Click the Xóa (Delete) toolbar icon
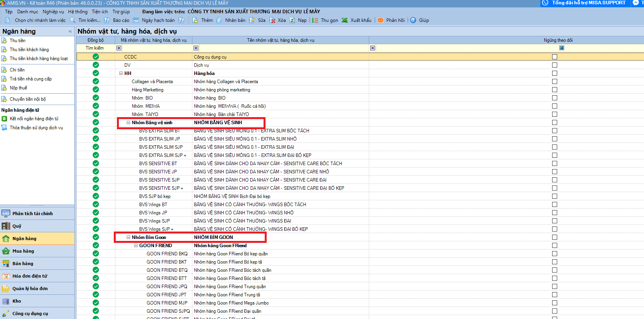Viewport: 644px width, 319px height. tap(273, 20)
